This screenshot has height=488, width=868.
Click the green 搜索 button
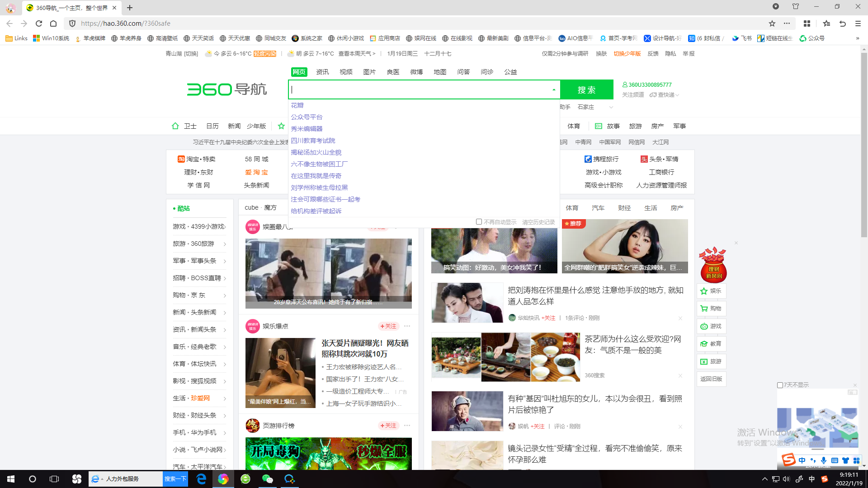[x=587, y=89]
